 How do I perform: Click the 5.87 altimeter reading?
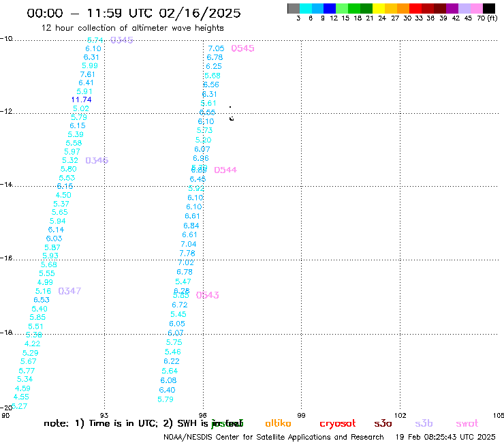click(x=52, y=247)
